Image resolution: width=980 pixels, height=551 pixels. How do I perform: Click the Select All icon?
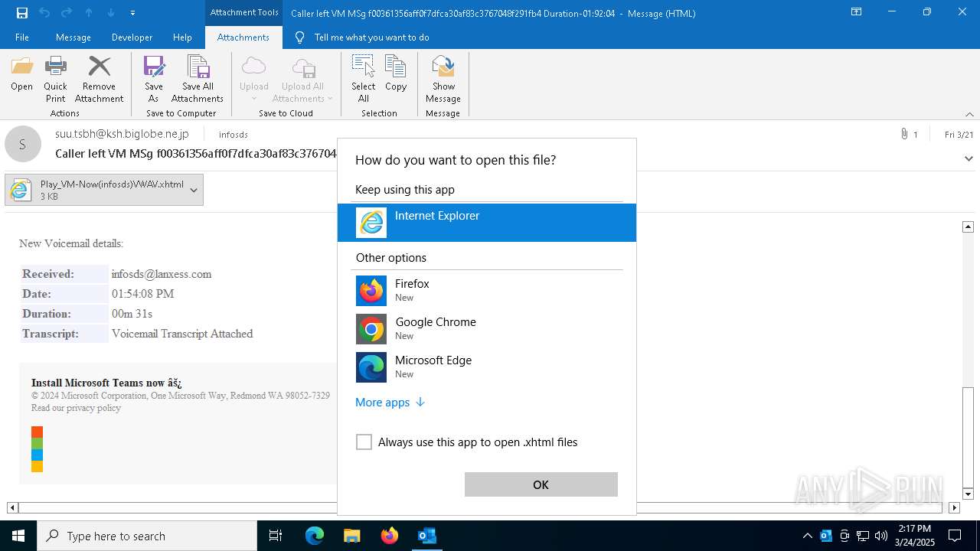tap(364, 79)
